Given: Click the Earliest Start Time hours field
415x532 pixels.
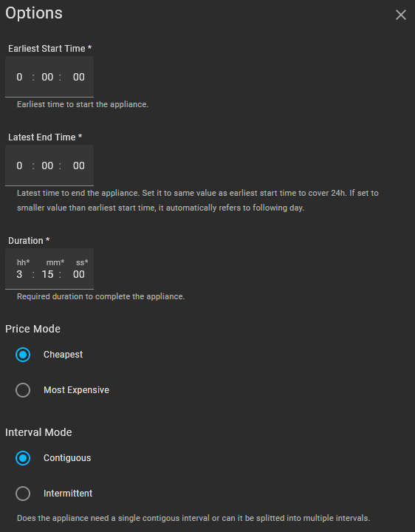Looking at the screenshot, I should (x=19, y=77).
